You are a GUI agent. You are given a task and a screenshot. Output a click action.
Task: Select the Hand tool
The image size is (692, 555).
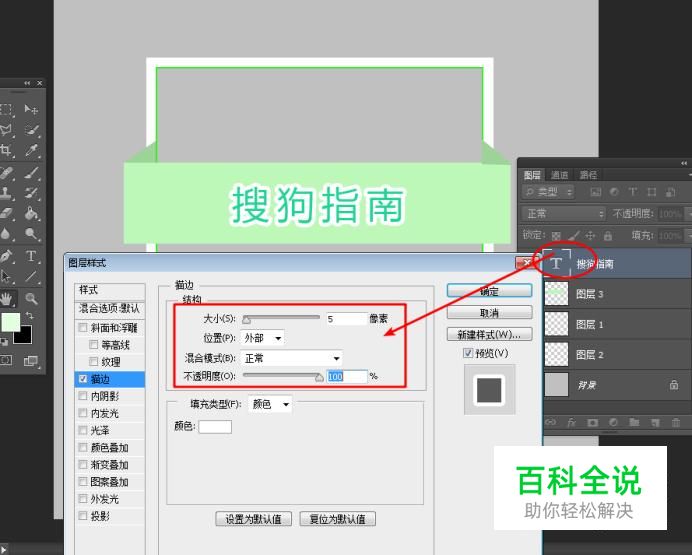6,299
